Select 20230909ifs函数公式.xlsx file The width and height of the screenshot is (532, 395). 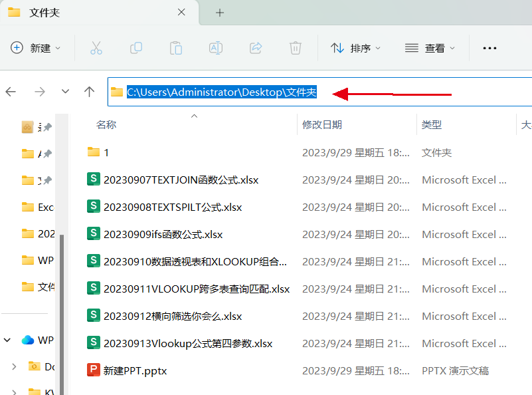point(155,234)
